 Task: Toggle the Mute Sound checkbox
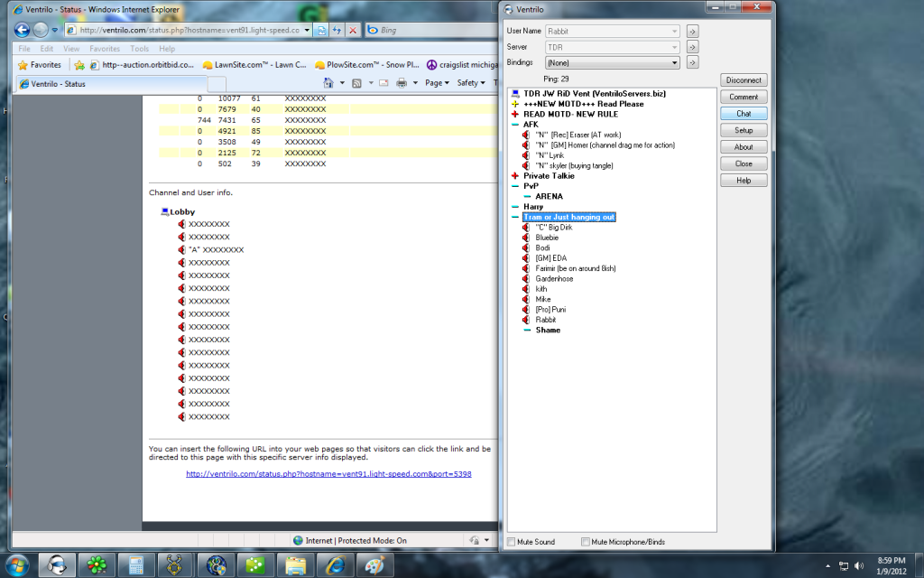click(x=512, y=542)
